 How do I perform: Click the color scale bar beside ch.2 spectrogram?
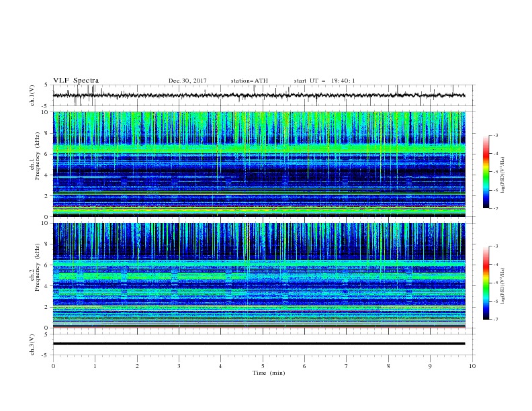[486, 283]
